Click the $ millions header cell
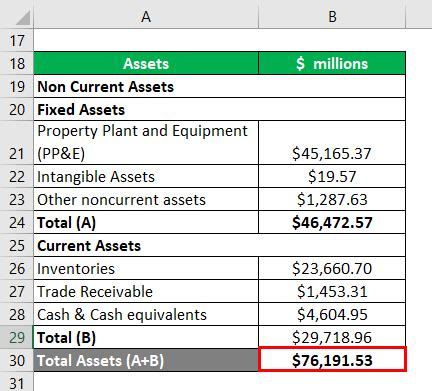Screen dimensions: 432x391 tap(332, 63)
